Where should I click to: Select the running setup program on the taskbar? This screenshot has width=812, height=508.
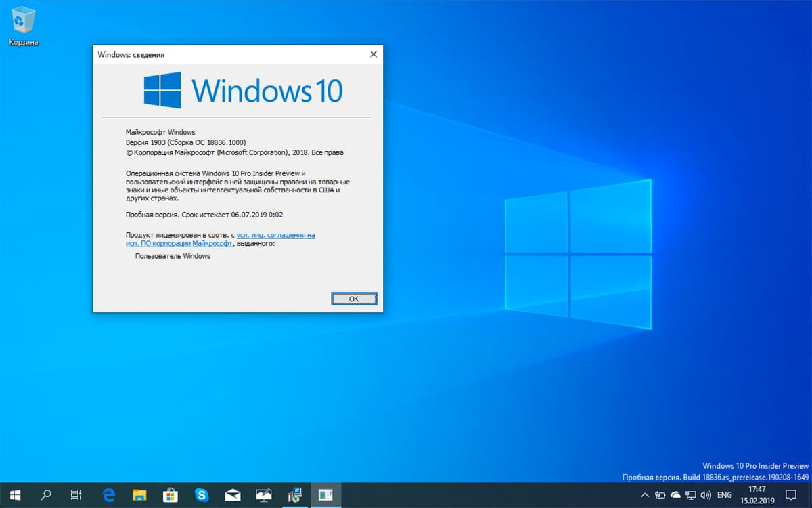coord(294,494)
